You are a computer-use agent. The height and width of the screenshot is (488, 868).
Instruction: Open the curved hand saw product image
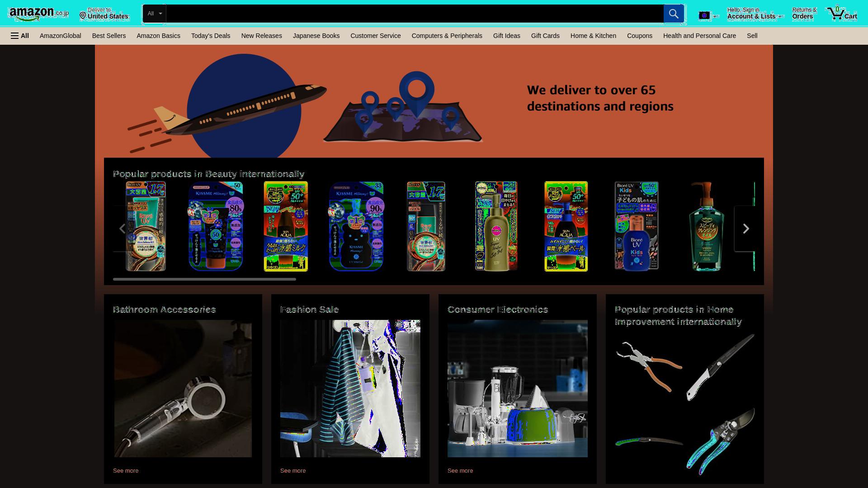coord(649,441)
